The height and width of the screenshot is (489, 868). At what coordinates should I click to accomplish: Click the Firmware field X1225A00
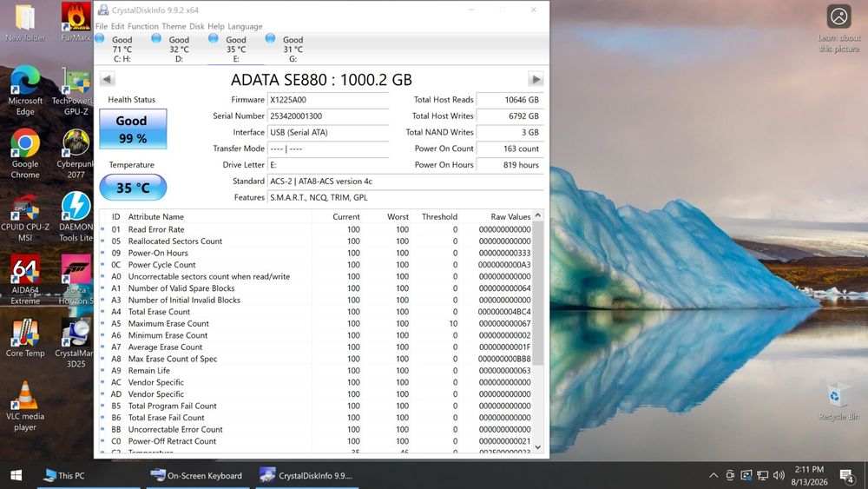coord(328,100)
